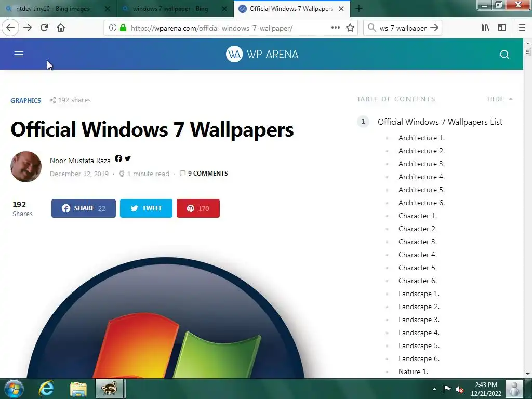Open the page actions three-dot menu
This screenshot has width=532, height=399.
coord(335,28)
